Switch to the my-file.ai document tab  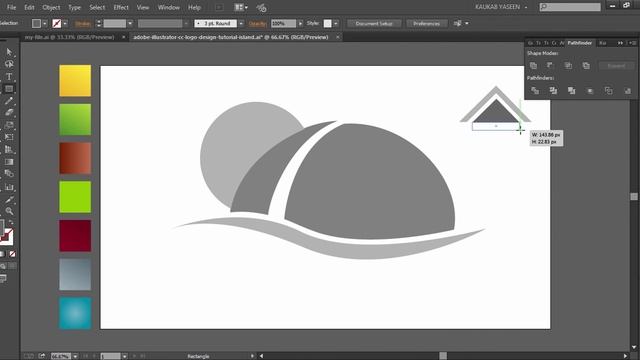coord(69,37)
